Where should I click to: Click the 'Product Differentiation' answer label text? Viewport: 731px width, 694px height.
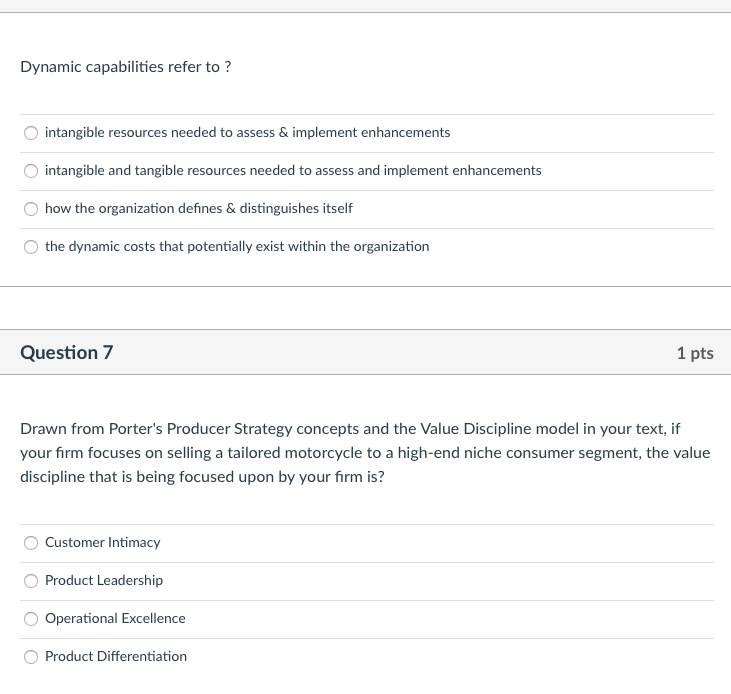click(x=116, y=657)
